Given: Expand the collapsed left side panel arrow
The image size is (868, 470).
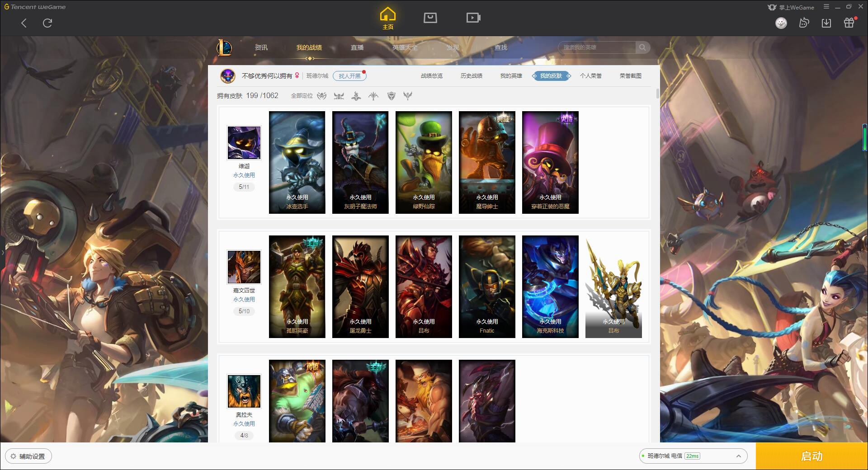Looking at the screenshot, I should point(2,253).
